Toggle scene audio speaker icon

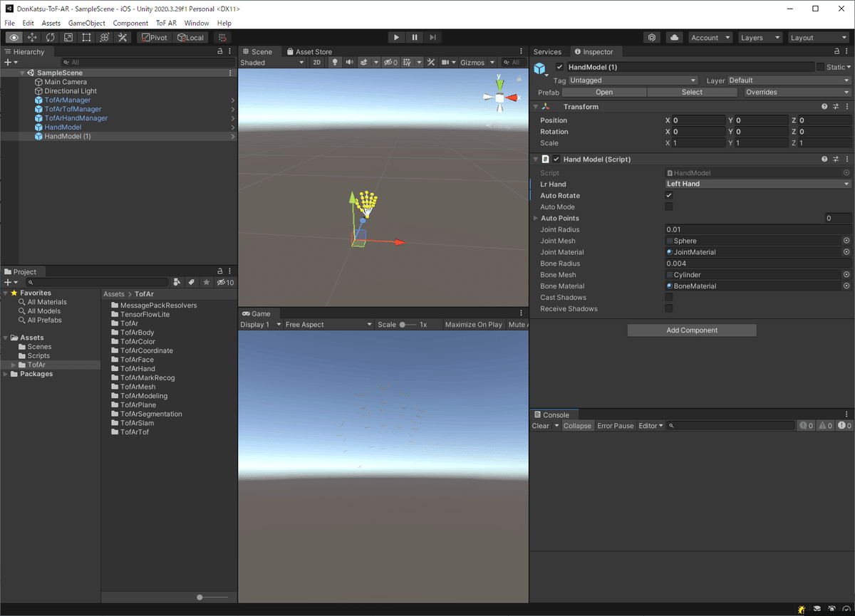pyautogui.click(x=350, y=63)
